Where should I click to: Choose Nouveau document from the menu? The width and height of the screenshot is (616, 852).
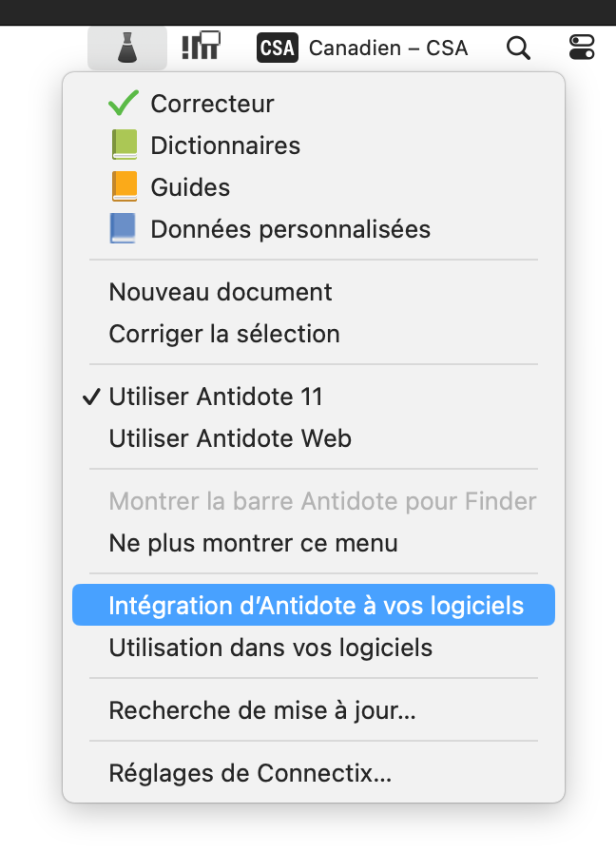(x=221, y=292)
